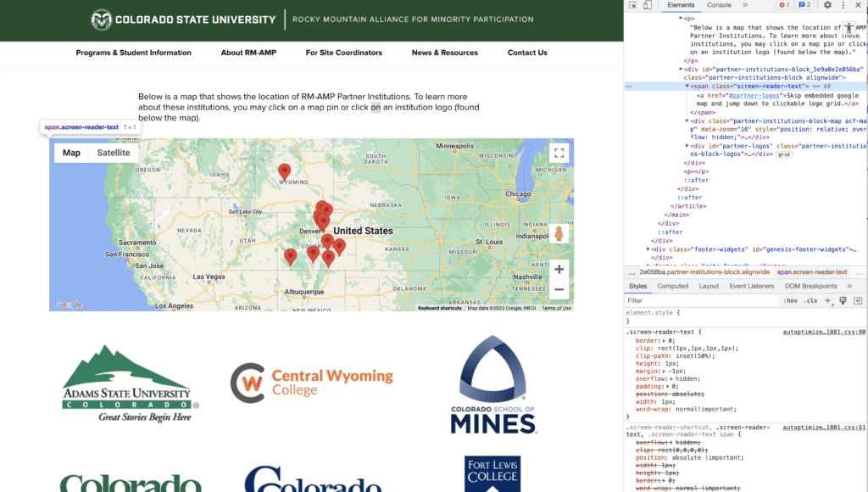Open the Computed styles tab
This screenshot has height=492, width=868.
673,286
